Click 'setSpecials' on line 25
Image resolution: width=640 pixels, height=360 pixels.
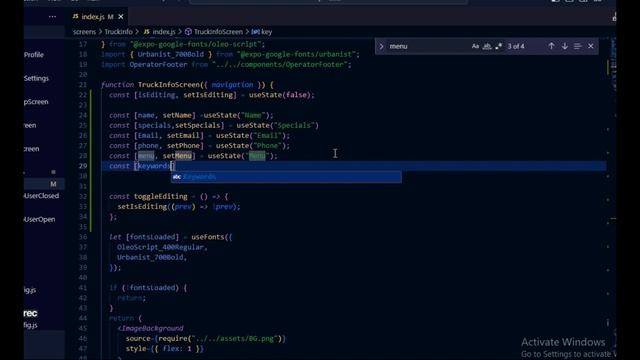pos(198,126)
